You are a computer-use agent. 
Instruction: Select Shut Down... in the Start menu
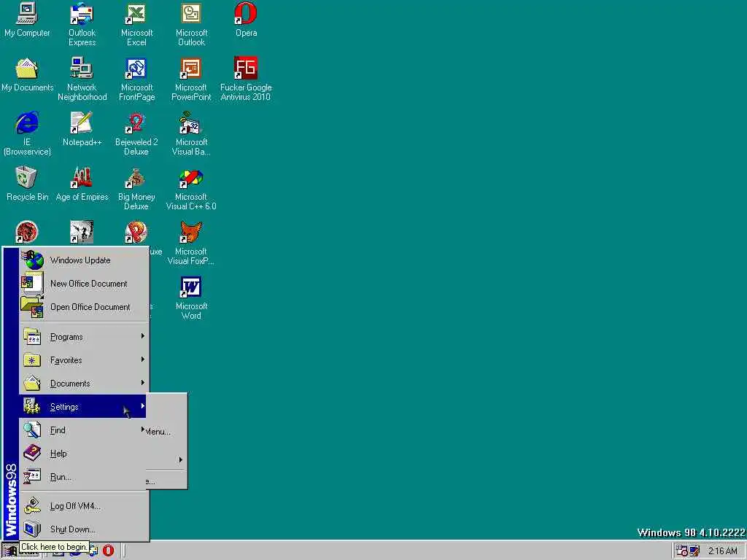point(84,529)
